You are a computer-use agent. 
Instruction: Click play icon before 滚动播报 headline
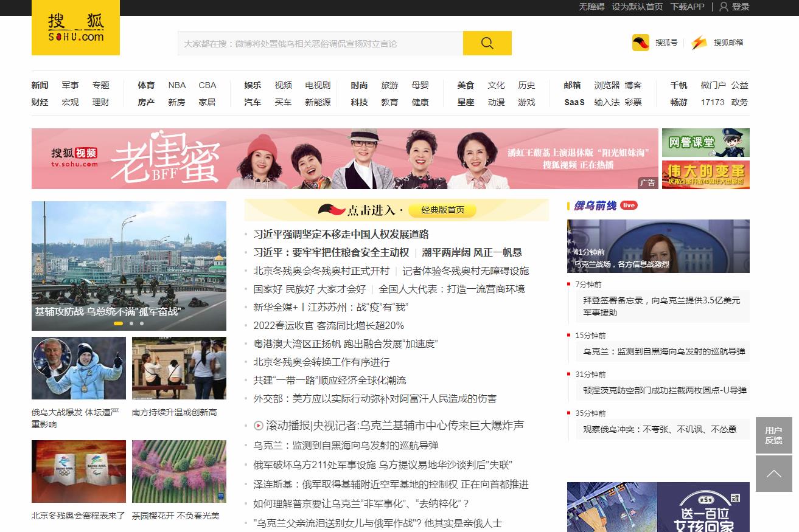pyautogui.click(x=258, y=426)
